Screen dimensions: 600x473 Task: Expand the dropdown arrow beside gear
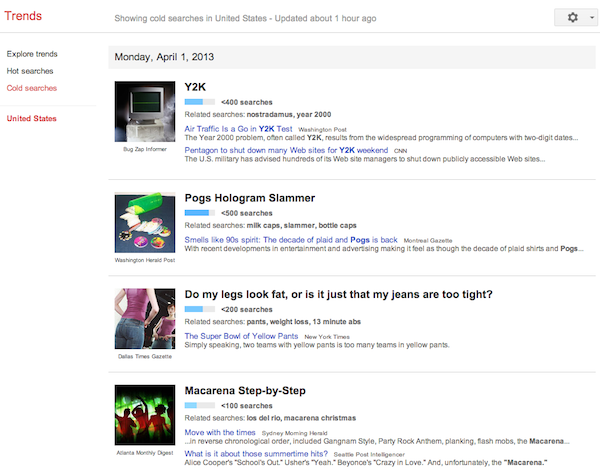point(592,18)
